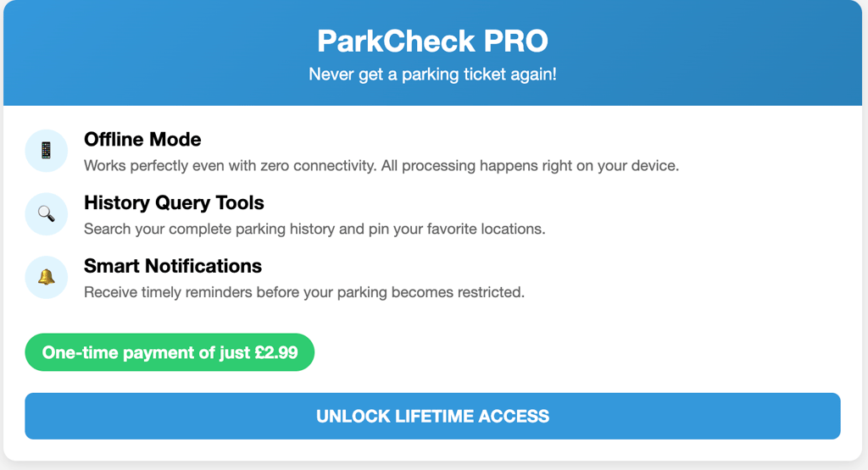Image resolution: width=868 pixels, height=470 pixels.
Task: Click the timely reminders description text
Action: [304, 292]
